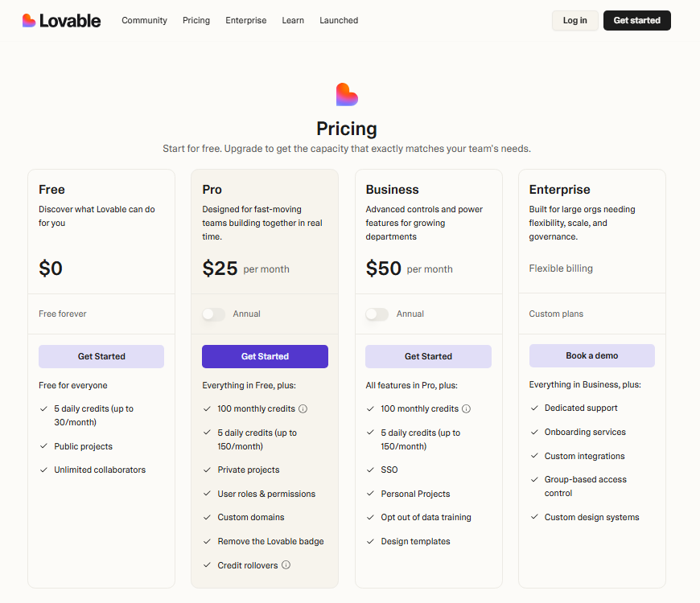Click the Business plan card title
This screenshot has width=700, height=603.
393,190
